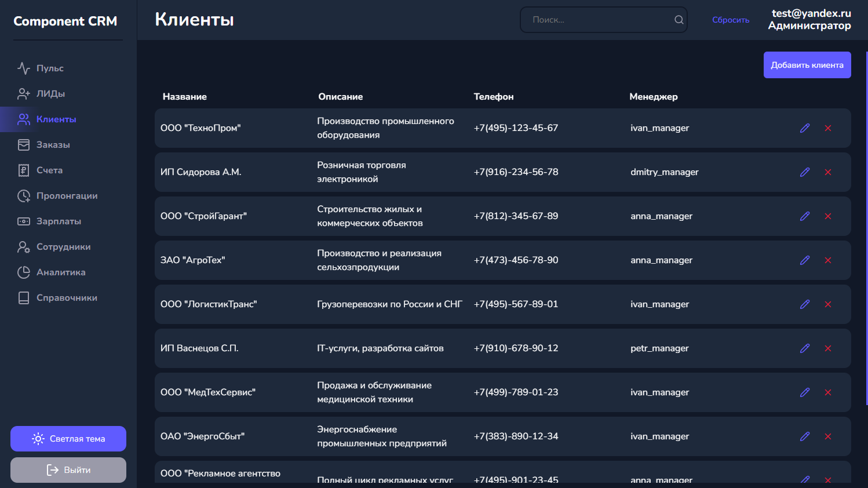
Task: Click manager dmitry_manager cell
Action: 664,172
